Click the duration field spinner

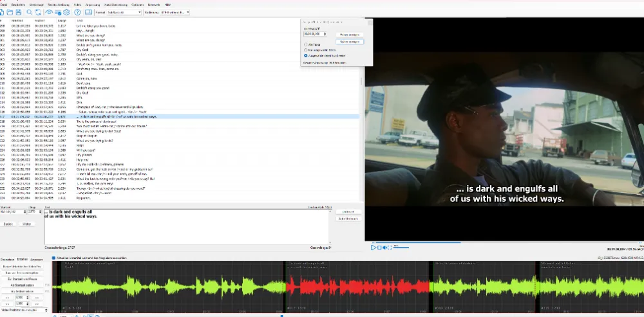[40, 212]
